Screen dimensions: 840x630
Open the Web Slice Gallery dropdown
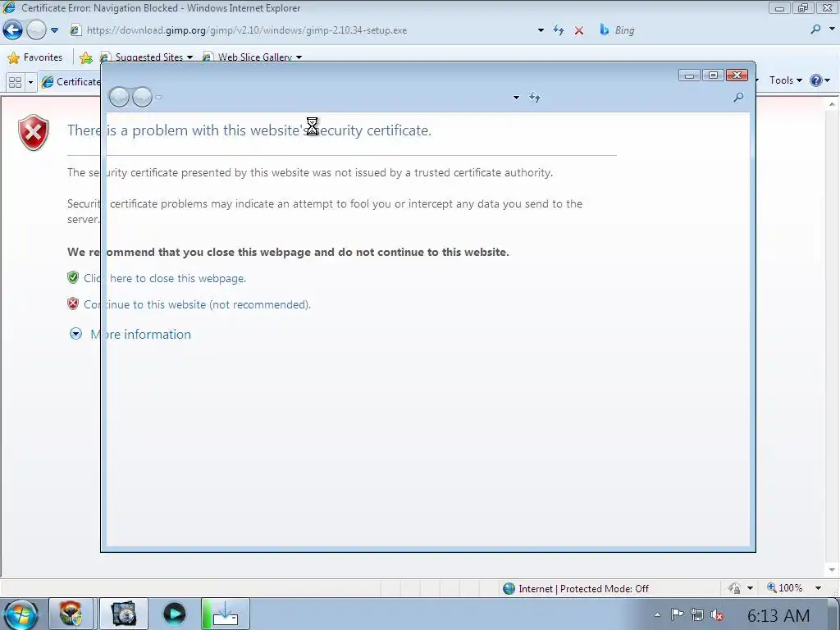252,57
